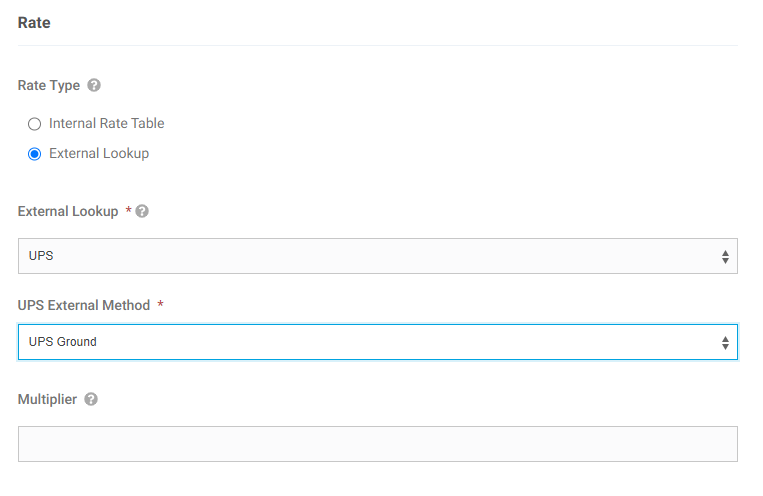Open the UPS Ground method dropdown
Image resolution: width=763 pixels, height=496 pixels.
click(x=378, y=342)
